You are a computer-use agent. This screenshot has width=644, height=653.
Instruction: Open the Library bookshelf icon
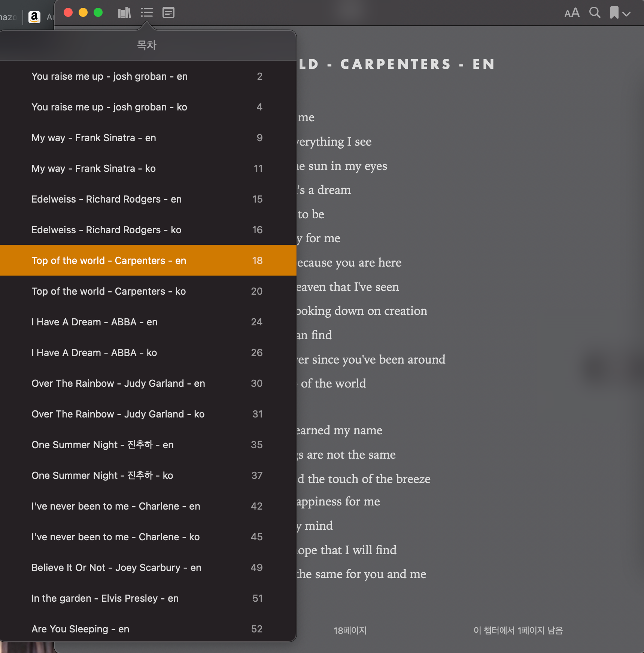coord(124,13)
